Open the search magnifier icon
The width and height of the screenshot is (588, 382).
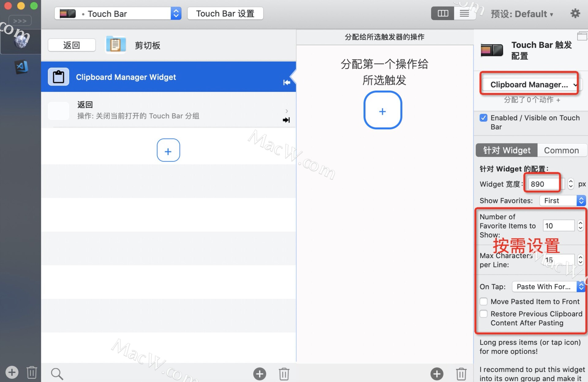(x=57, y=373)
